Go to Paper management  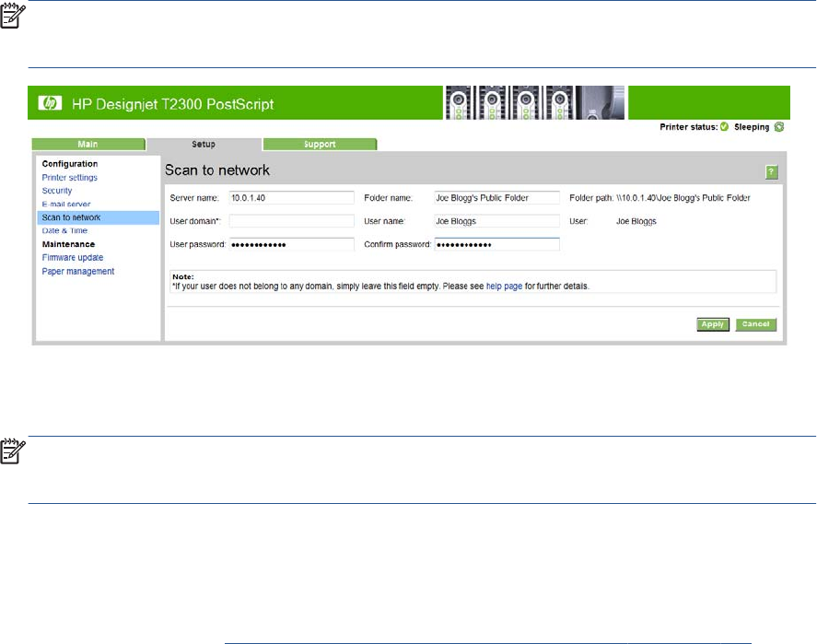point(78,272)
